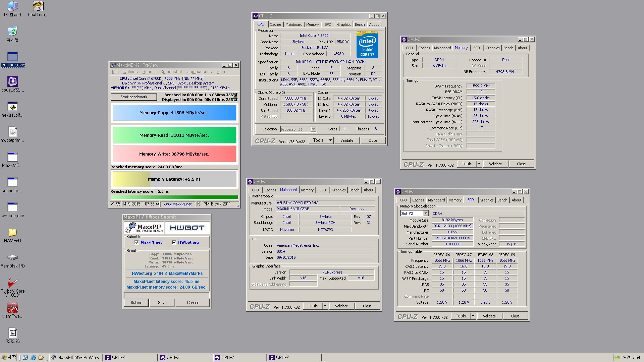Click the Core Speed value 5000.00 MHz
Image resolution: width=644 pixels, height=362 pixels.
296,99
